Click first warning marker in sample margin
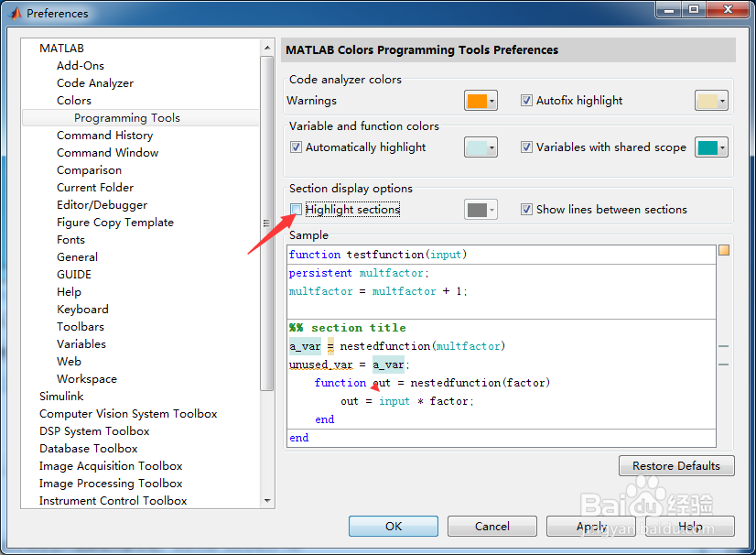 [723, 346]
